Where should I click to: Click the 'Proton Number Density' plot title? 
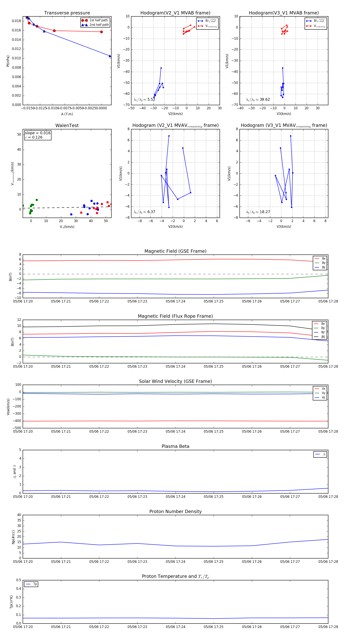coord(175,511)
